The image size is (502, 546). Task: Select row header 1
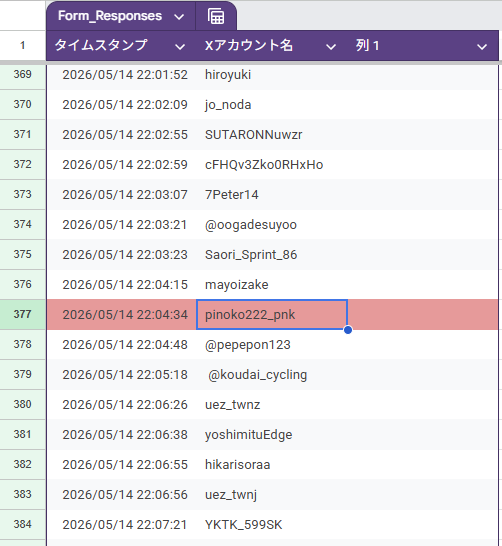pyautogui.click(x=23, y=46)
